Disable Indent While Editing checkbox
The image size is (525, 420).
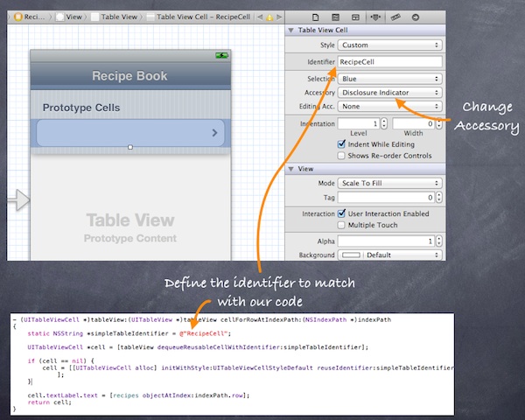(342, 143)
